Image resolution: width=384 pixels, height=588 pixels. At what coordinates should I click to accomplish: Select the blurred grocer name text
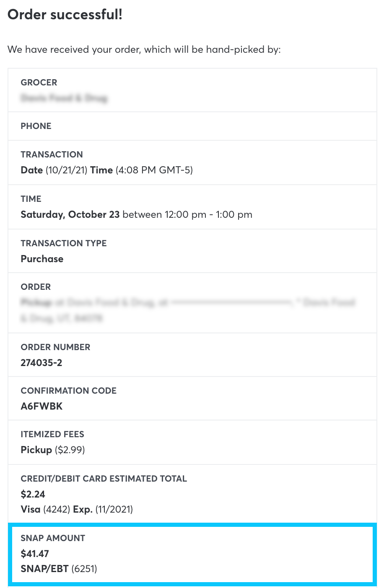64,98
